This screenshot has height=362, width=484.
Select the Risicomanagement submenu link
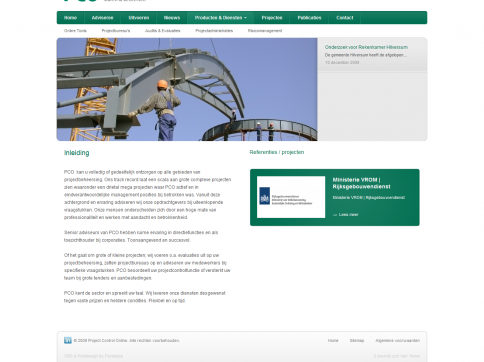(265, 31)
